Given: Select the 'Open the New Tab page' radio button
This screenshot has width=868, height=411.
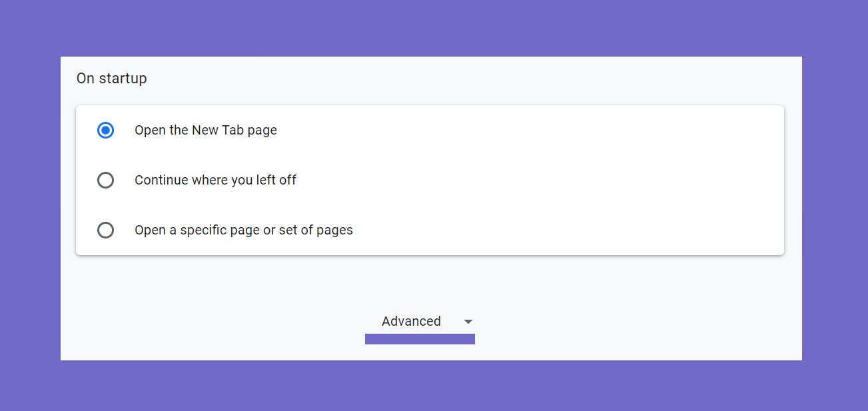Looking at the screenshot, I should 105,131.
